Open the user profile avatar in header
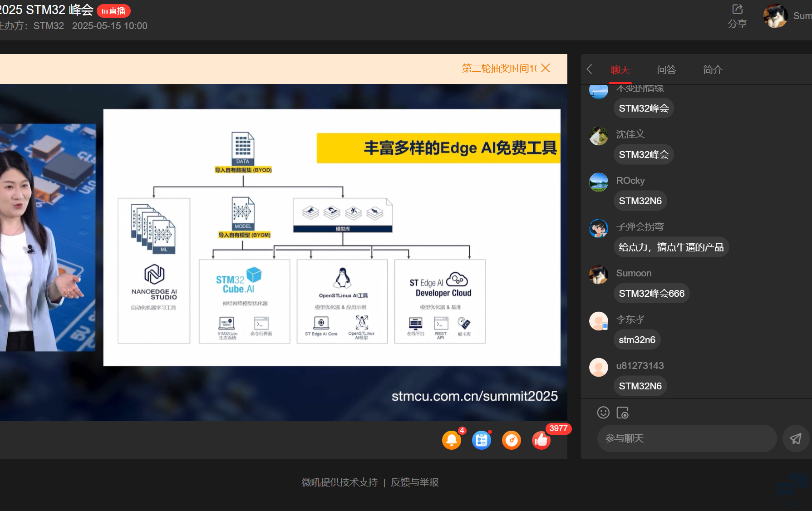812x511 pixels. [x=775, y=16]
